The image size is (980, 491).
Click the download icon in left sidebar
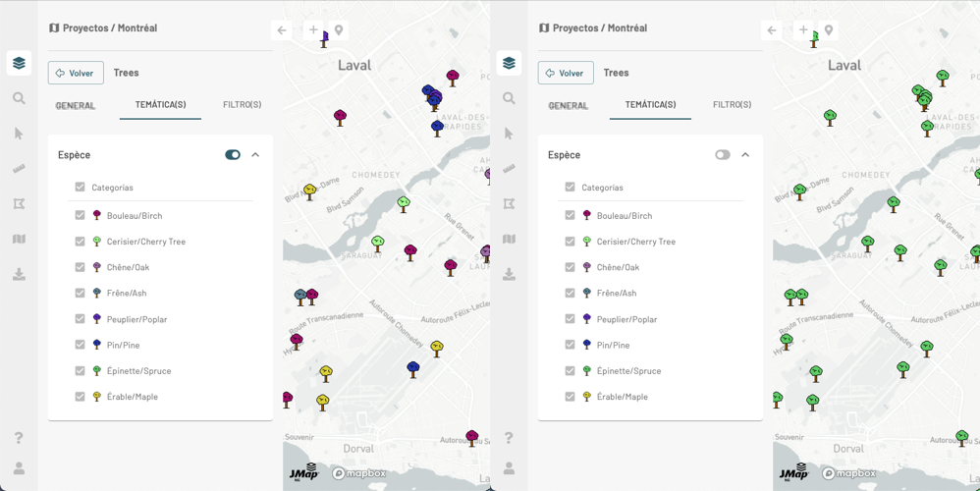click(19, 275)
